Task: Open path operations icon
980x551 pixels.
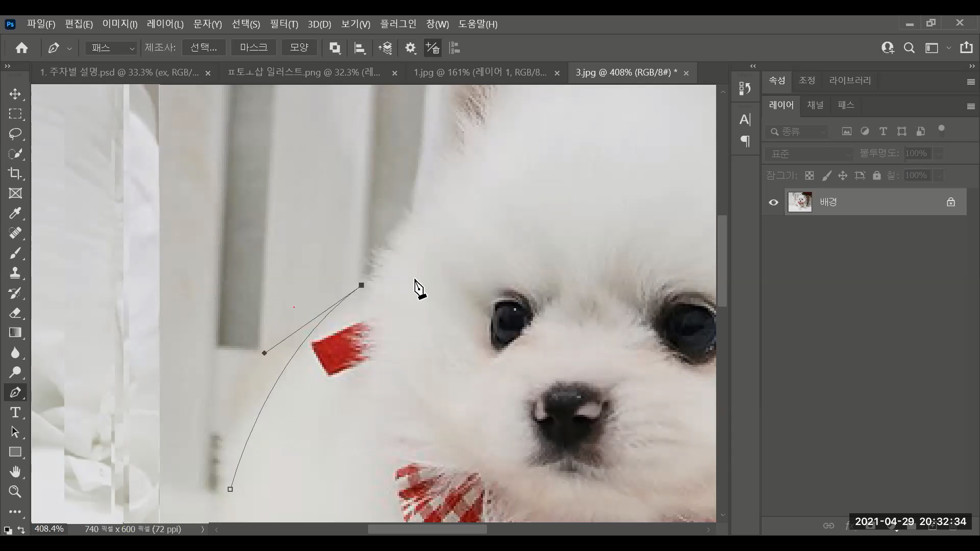Action: 335,48
